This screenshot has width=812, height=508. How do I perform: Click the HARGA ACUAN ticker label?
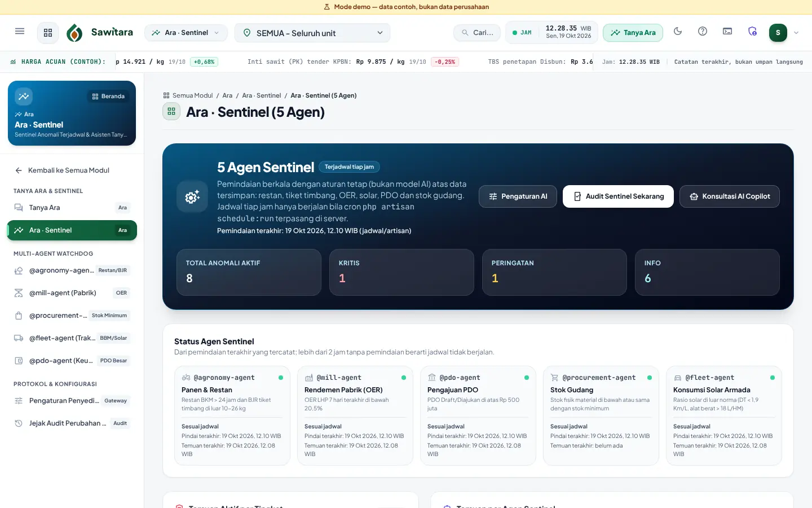(x=63, y=62)
